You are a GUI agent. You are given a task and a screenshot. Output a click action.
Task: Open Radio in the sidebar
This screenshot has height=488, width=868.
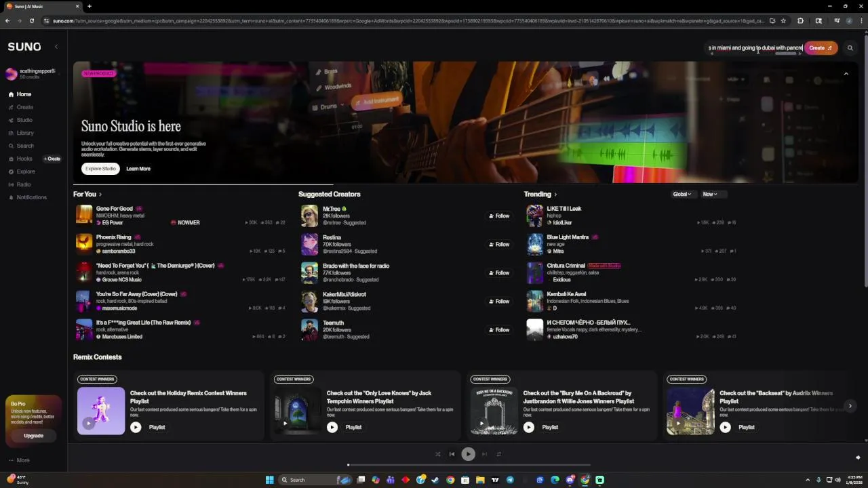click(x=20, y=184)
